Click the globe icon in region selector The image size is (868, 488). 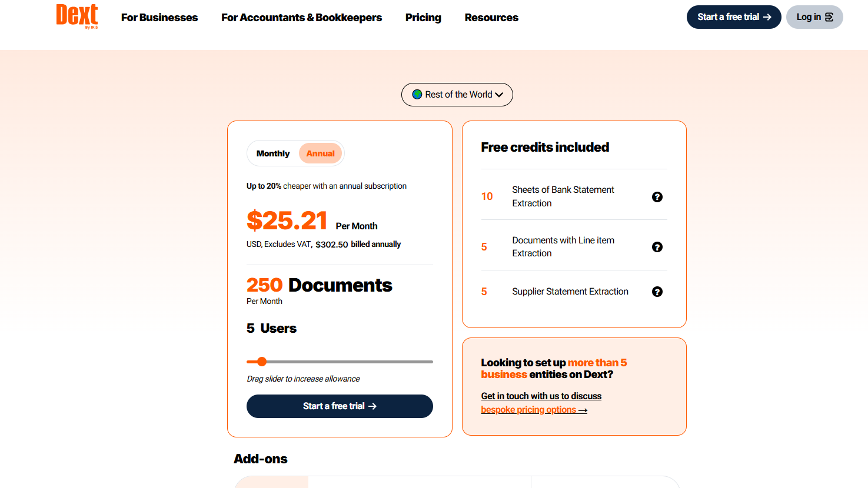point(417,94)
